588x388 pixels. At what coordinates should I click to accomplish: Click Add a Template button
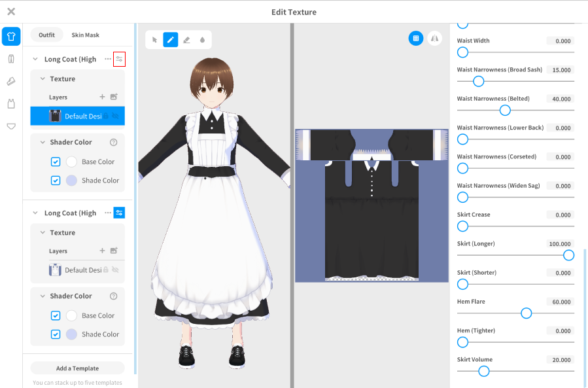tap(77, 368)
